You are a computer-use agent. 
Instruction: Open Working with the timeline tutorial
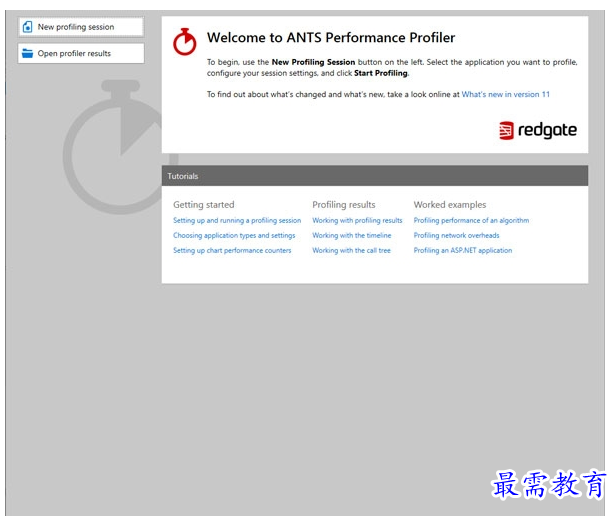pos(352,235)
